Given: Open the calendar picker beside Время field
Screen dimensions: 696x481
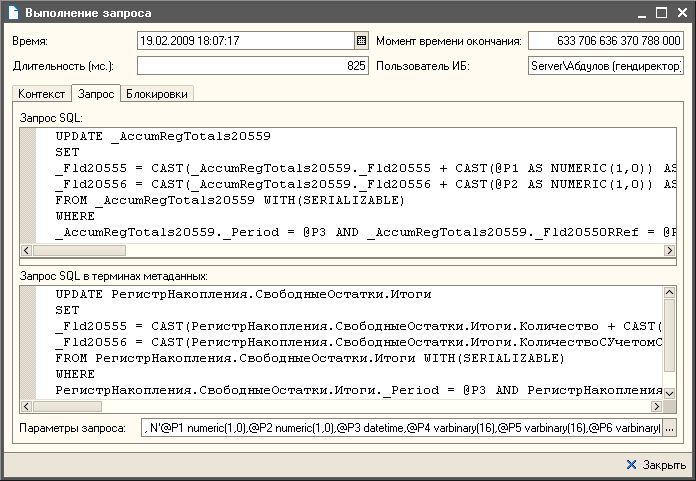Looking at the screenshot, I should (x=361, y=41).
